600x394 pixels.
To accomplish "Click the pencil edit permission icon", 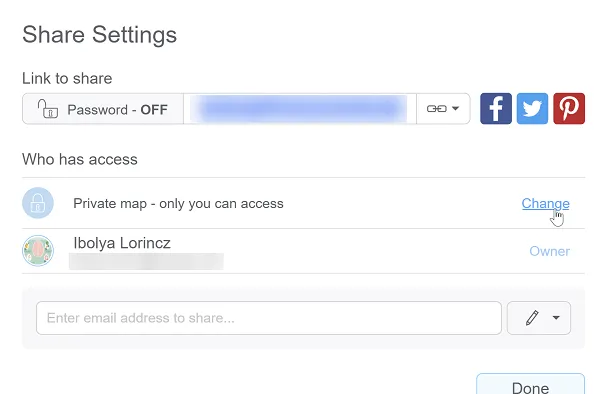I will [532, 318].
